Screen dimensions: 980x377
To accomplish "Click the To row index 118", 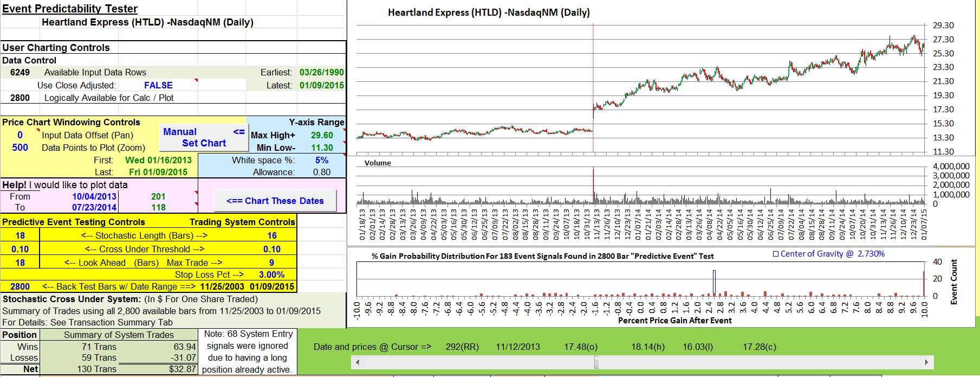I will [158, 207].
